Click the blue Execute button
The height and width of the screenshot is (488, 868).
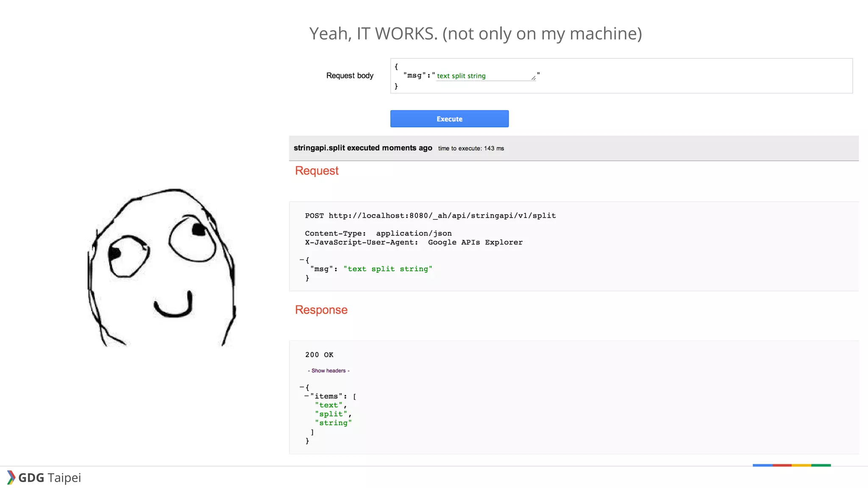point(449,119)
